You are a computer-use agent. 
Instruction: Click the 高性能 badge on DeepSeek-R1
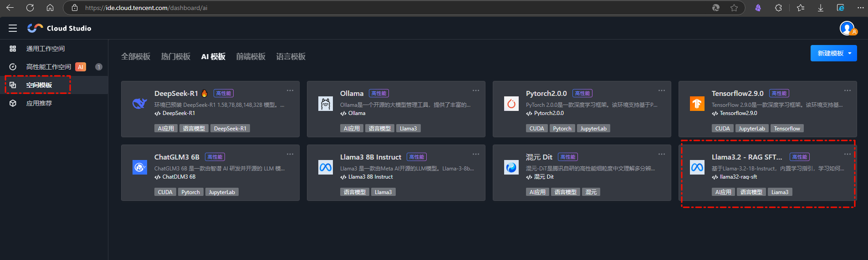click(x=224, y=93)
